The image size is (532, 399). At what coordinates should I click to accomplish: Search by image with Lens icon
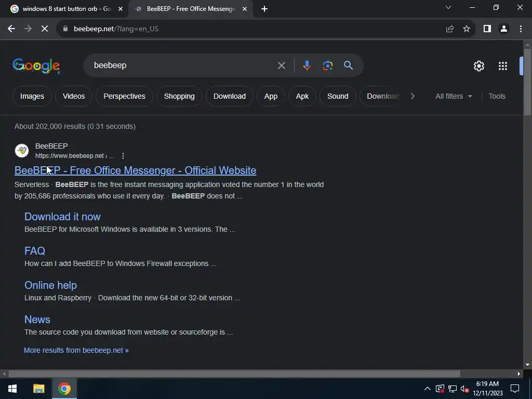(x=327, y=65)
